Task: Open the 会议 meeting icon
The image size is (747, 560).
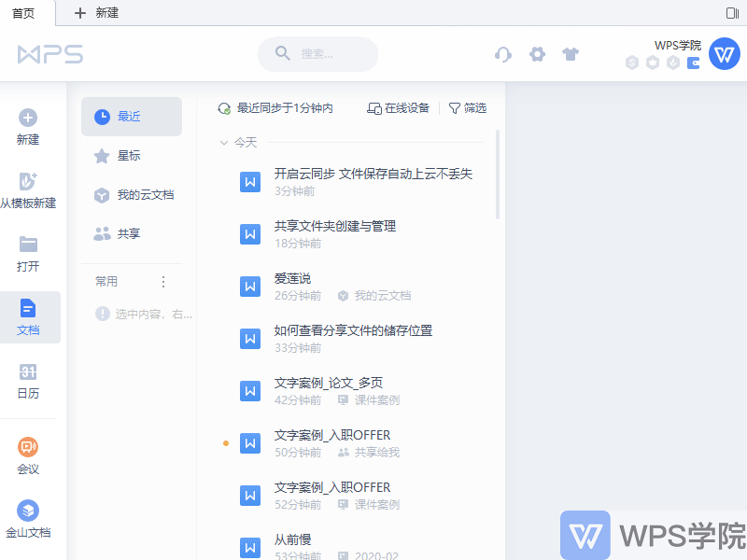Action: [28, 447]
